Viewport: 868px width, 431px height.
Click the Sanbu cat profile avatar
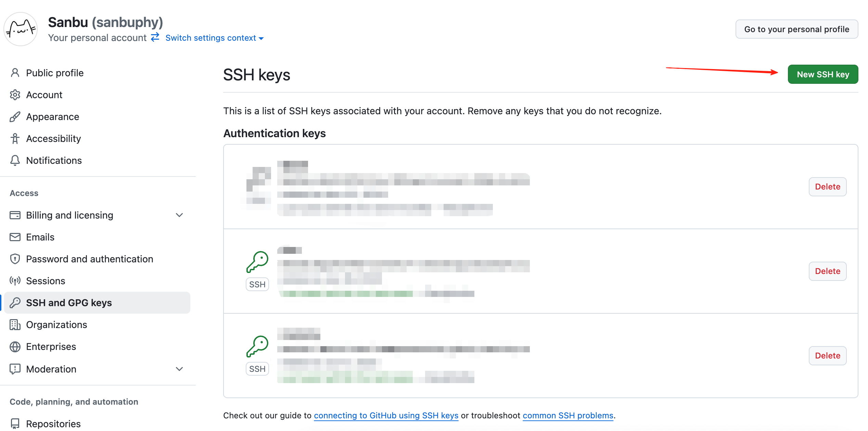[x=21, y=29]
